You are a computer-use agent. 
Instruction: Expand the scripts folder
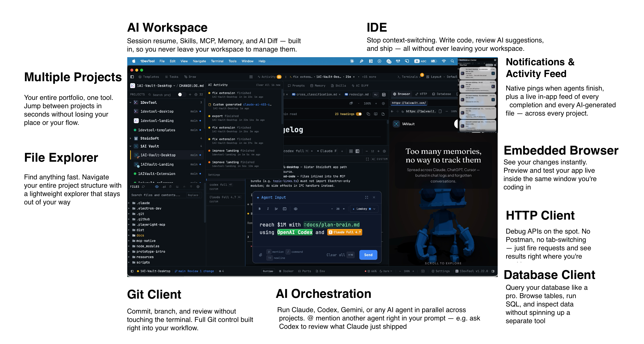(x=129, y=263)
